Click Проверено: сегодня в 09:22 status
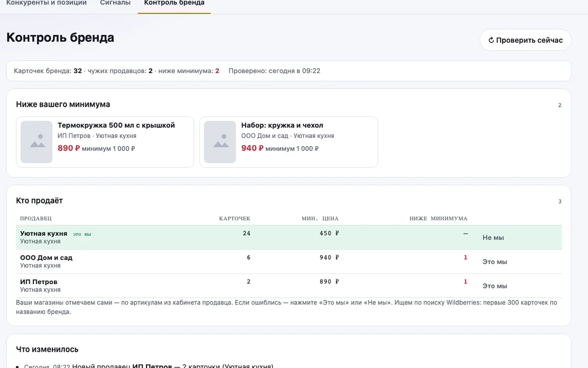Image resolution: width=588 pixels, height=368 pixels. click(x=274, y=71)
